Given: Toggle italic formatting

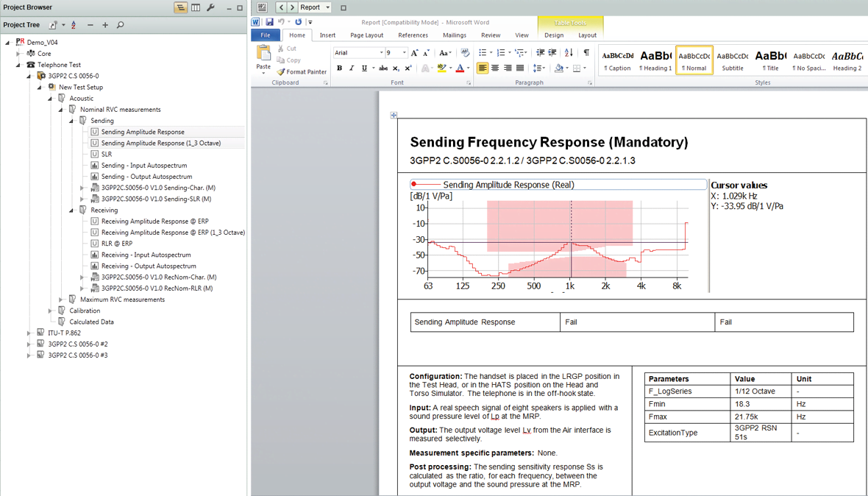Looking at the screenshot, I should [x=352, y=68].
